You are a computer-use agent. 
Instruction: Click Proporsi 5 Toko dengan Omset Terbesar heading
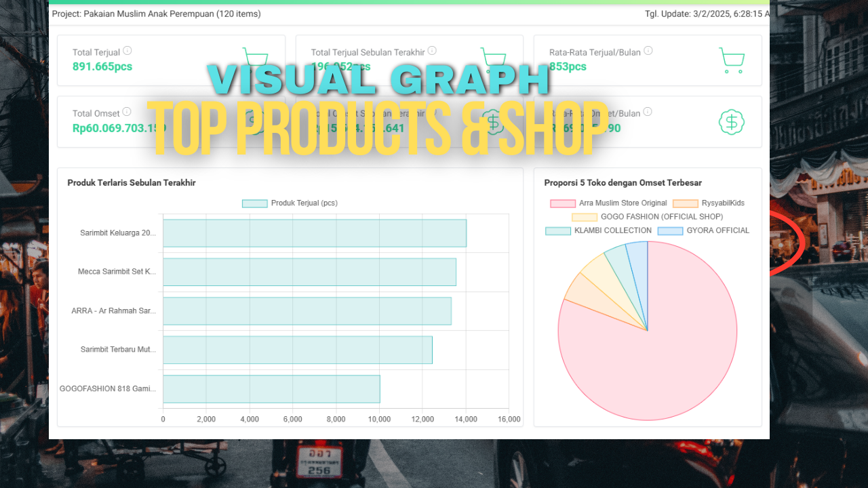623,183
